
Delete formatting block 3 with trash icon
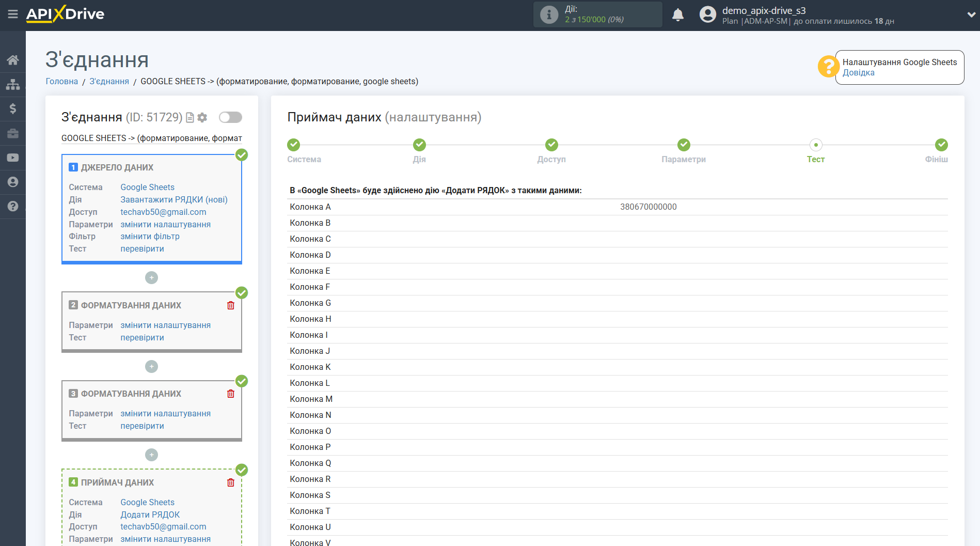[x=231, y=394]
